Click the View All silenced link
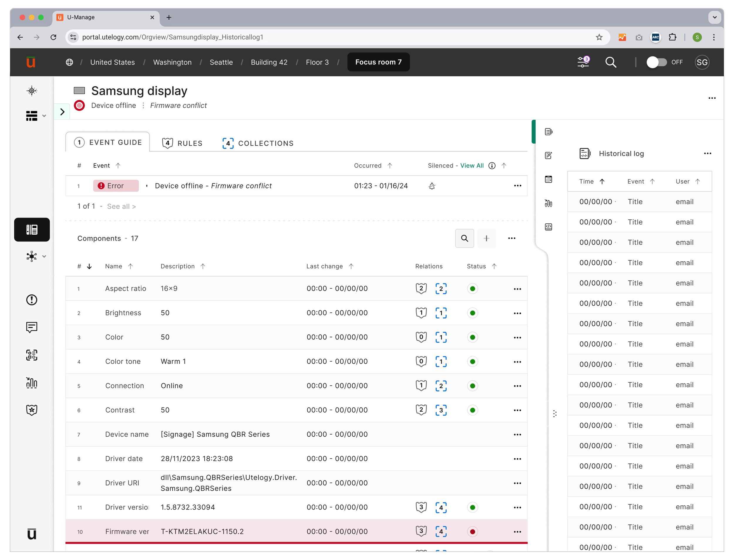This screenshot has width=734, height=560. tap(472, 166)
